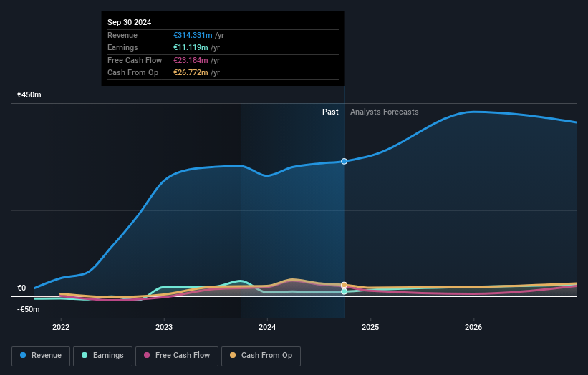Click the Earnings row label in tooltip

click(x=122, y=47)
